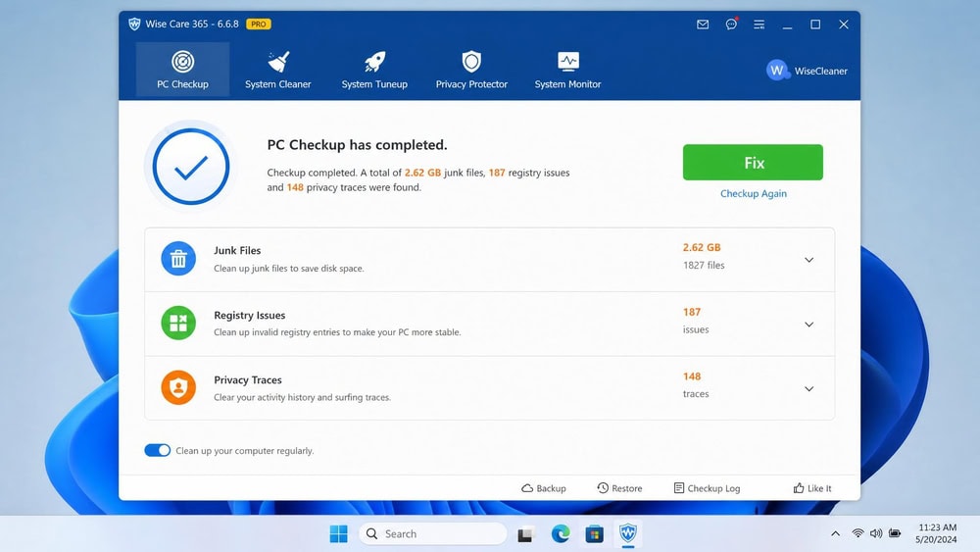Open the PC Checkup tab
The width and height of the screenshot is (980, 552).
(182, 70)
